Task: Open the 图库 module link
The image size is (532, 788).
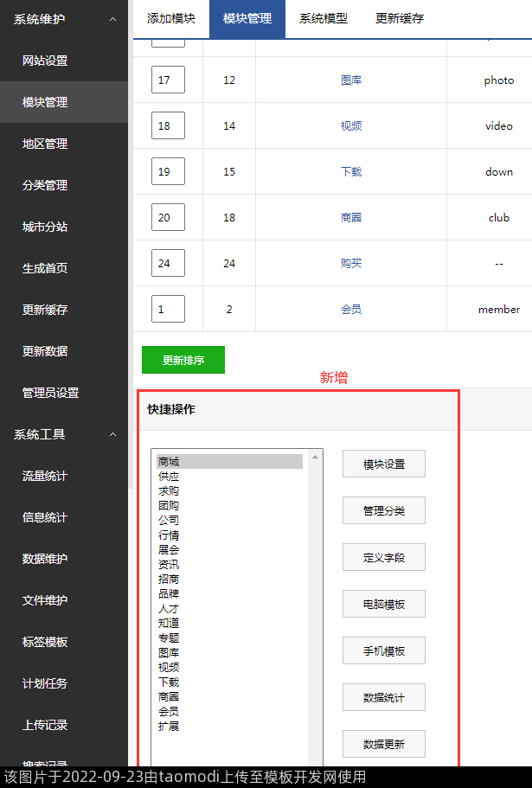Action: [350, 80]
